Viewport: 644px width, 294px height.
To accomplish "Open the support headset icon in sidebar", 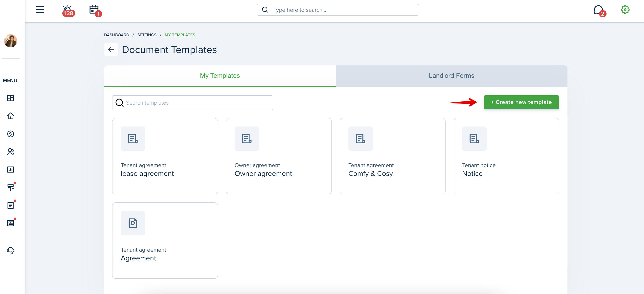I will pos(10,250).
